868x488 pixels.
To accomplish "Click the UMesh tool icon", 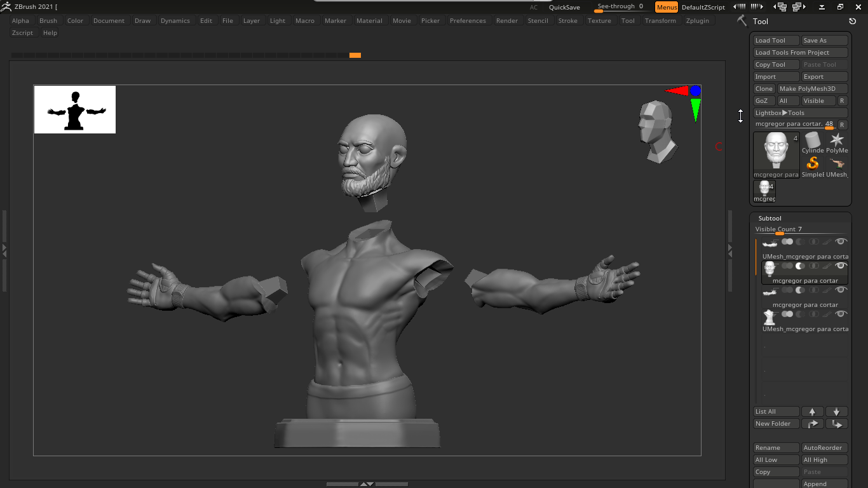I will coord(837,164).
